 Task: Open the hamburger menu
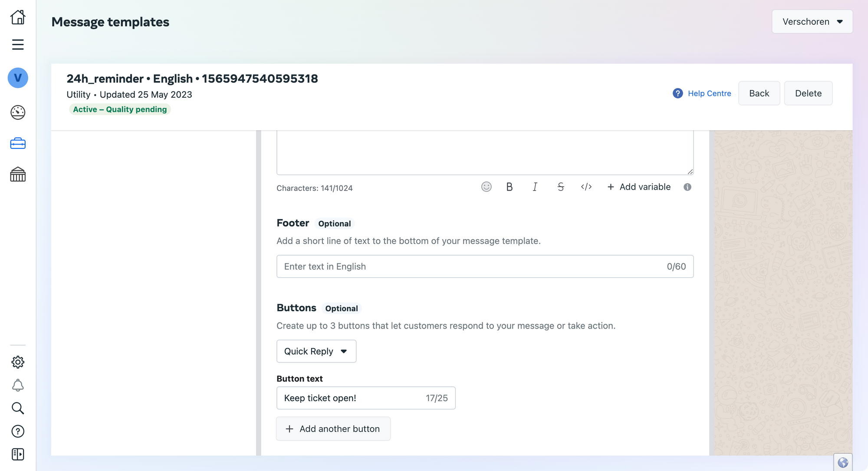(18, 44)
